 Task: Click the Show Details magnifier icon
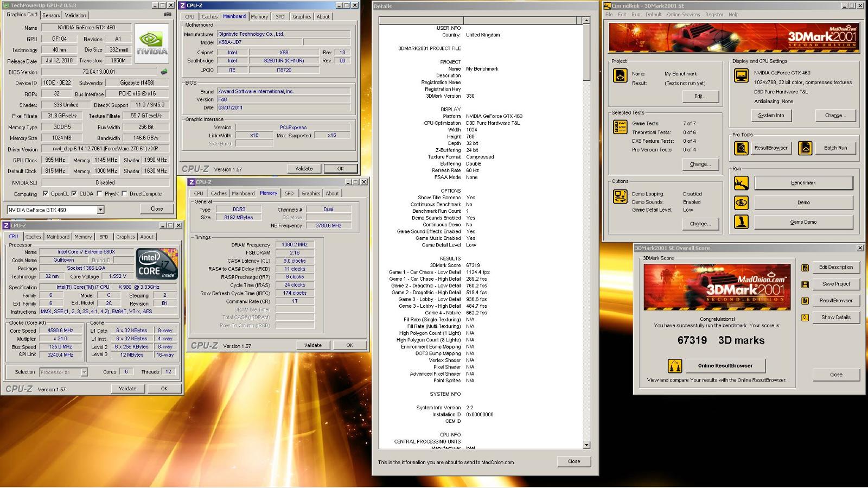(805, 318)
